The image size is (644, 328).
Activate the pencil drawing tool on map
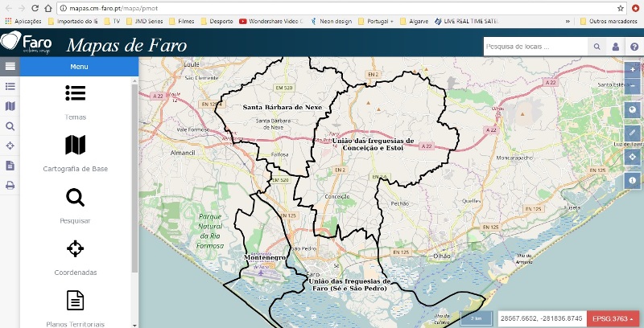(x=633, y=133)
